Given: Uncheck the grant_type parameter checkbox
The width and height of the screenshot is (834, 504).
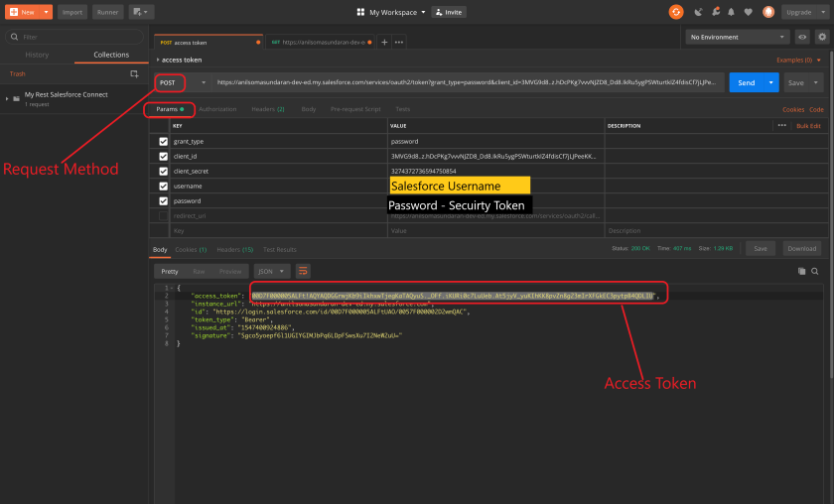Looking at the screenshot, I should tap(163, 142).
